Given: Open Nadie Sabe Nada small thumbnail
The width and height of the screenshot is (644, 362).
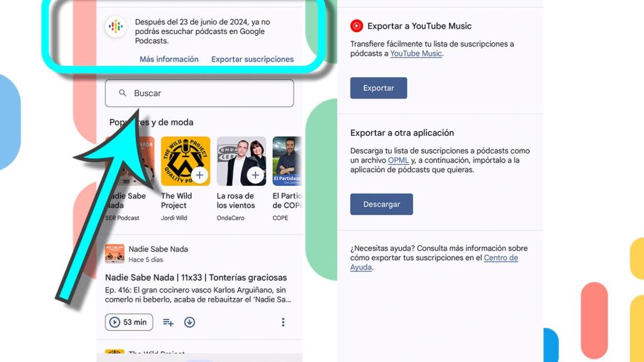Looking at the screenshot, I should click(114, 254).
